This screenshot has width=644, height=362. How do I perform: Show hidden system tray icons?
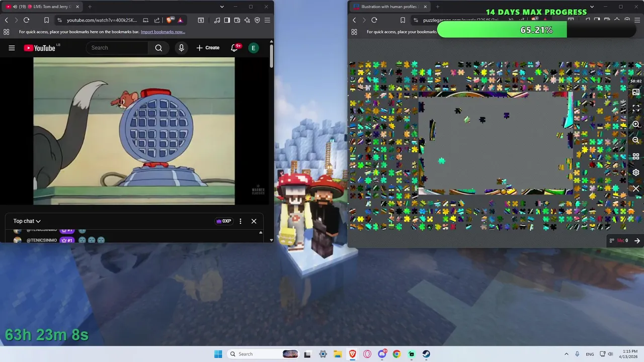click(566, 354)
